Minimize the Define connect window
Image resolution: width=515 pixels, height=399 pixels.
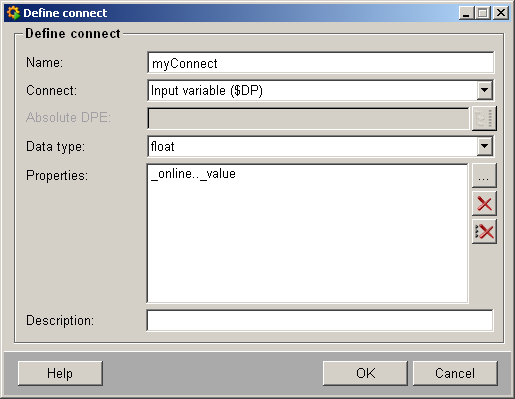466,13
